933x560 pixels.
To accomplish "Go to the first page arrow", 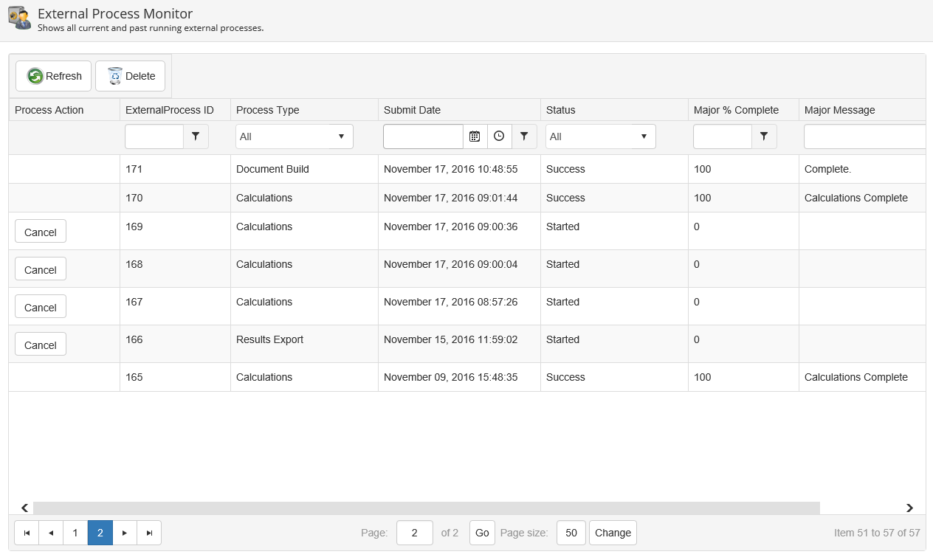I will tap(27, 533).
